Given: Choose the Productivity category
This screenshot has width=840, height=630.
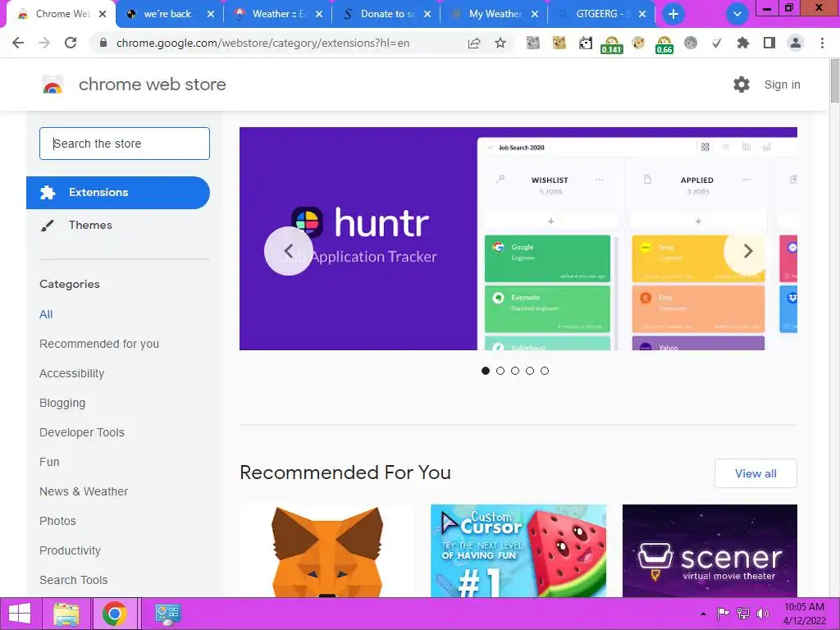Looking at the screenshot, I should click(x=71, y=550).
